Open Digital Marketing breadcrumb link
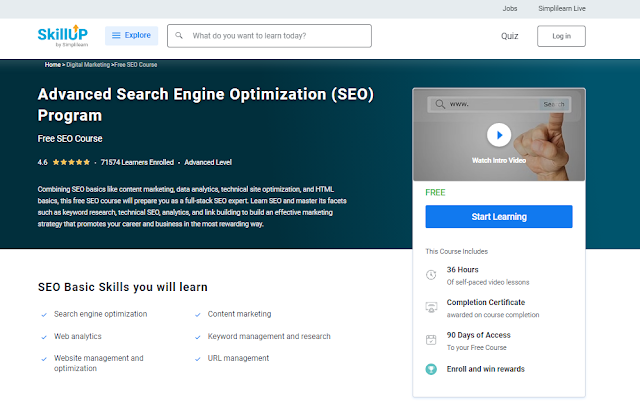Image resolution: width=640 pixels, height=416 pixels. tap(88, 65)
